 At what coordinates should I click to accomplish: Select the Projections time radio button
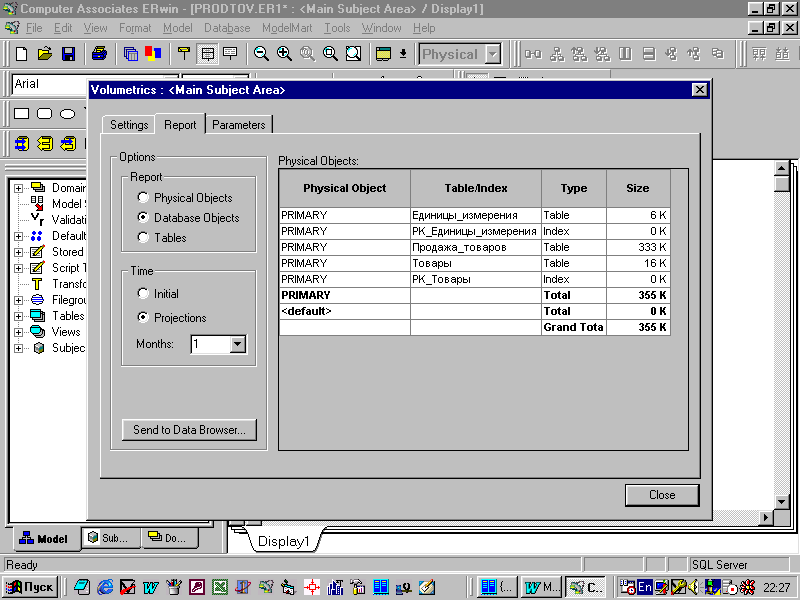[x=143, y=317]
